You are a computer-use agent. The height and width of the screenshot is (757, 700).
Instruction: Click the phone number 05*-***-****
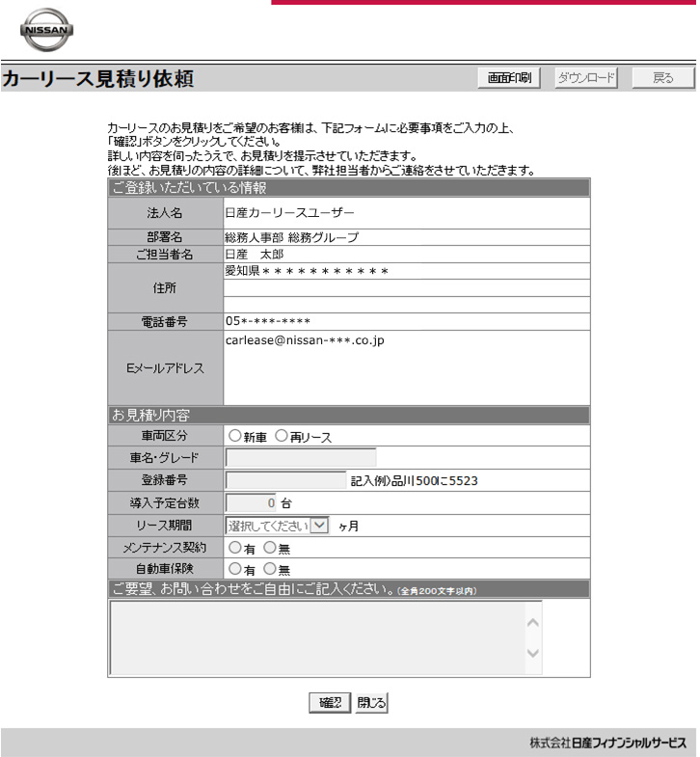(x=268, y=321)
